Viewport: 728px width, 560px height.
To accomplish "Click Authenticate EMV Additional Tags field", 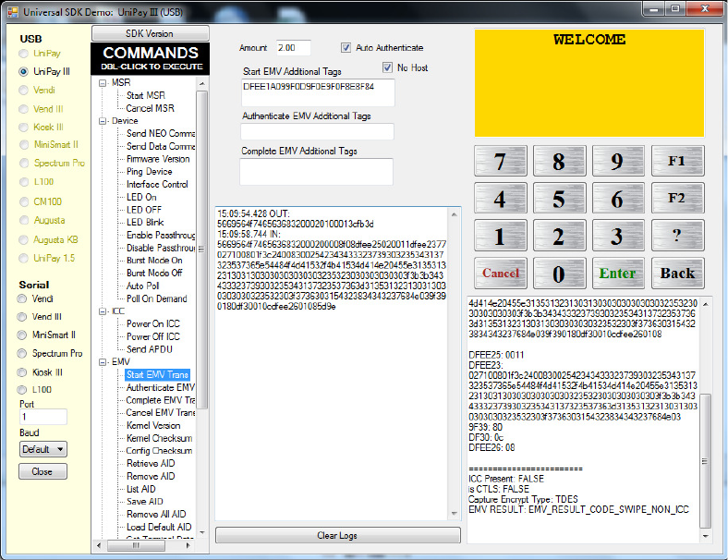I will (x=317, y=131).
